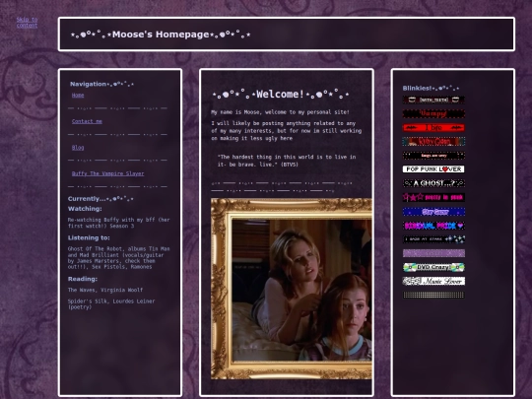Viewport: 532px width, 399px height.
Task: Click the "Listening to:" subheading
Action: tap(89, 237)
